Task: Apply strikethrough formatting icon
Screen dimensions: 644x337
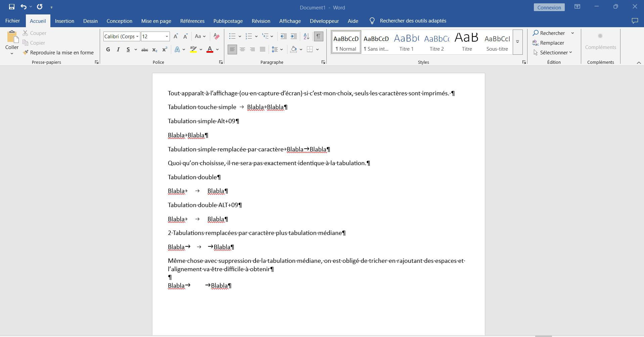Action: click(145, 50)
